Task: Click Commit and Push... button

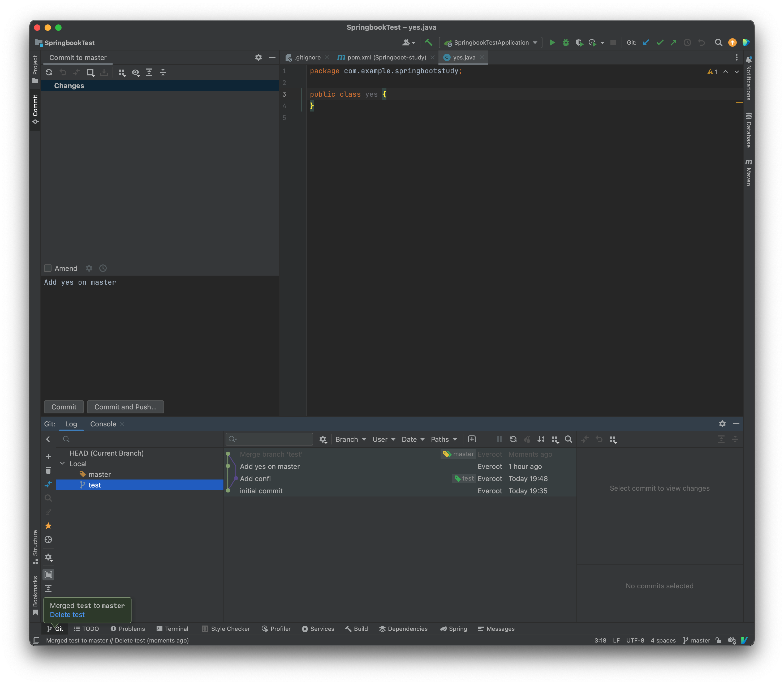Action: pos(125,407)
